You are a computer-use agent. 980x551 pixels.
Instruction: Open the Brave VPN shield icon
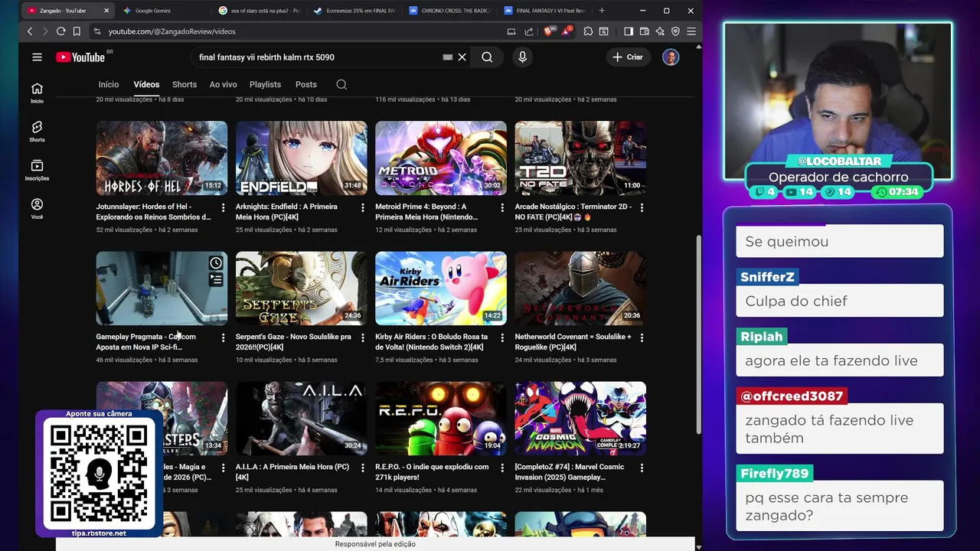point(675,31)
